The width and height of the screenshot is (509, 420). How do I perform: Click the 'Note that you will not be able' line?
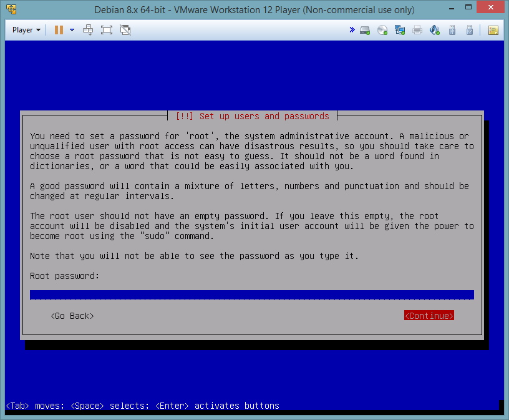tap(194, 256)
